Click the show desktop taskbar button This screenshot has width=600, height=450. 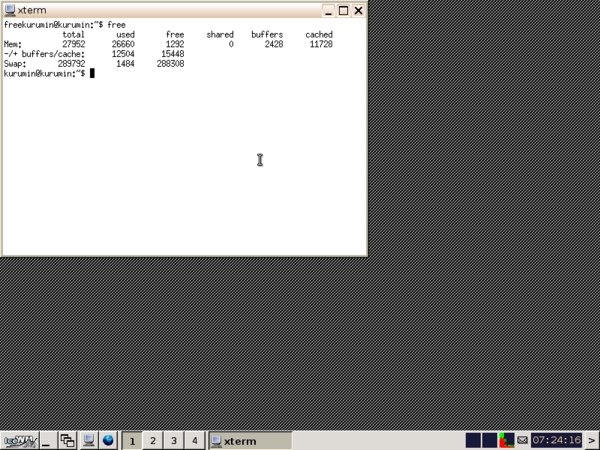[x=48, y=441]
